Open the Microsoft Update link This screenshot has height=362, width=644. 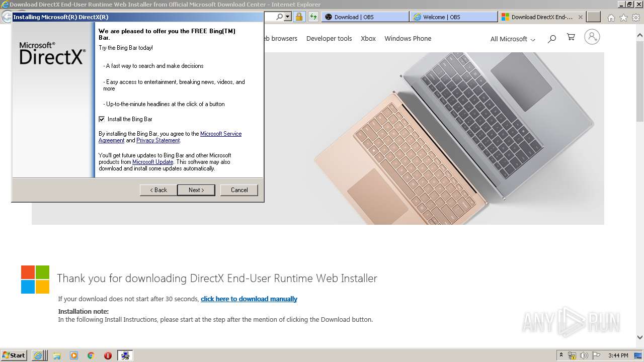(x=152, y=162)
